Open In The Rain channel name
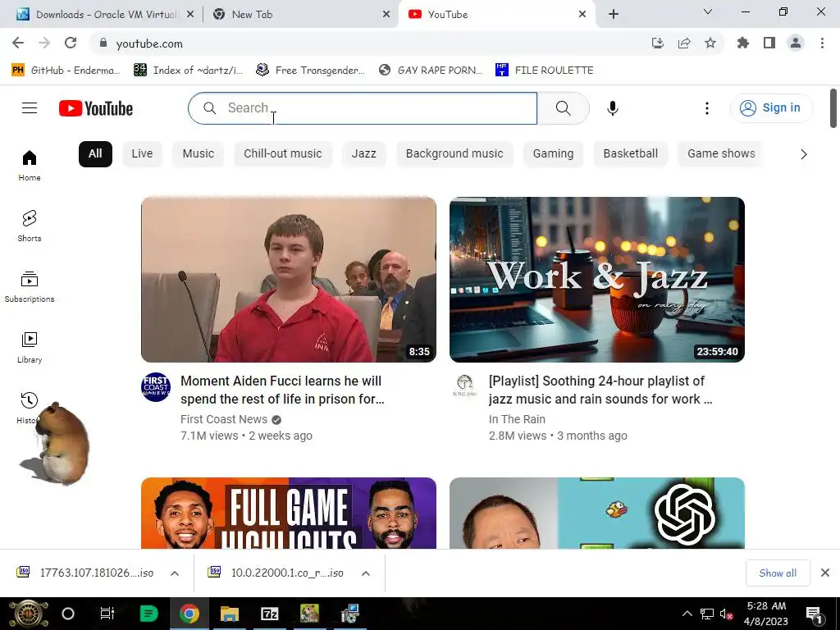 517,419
